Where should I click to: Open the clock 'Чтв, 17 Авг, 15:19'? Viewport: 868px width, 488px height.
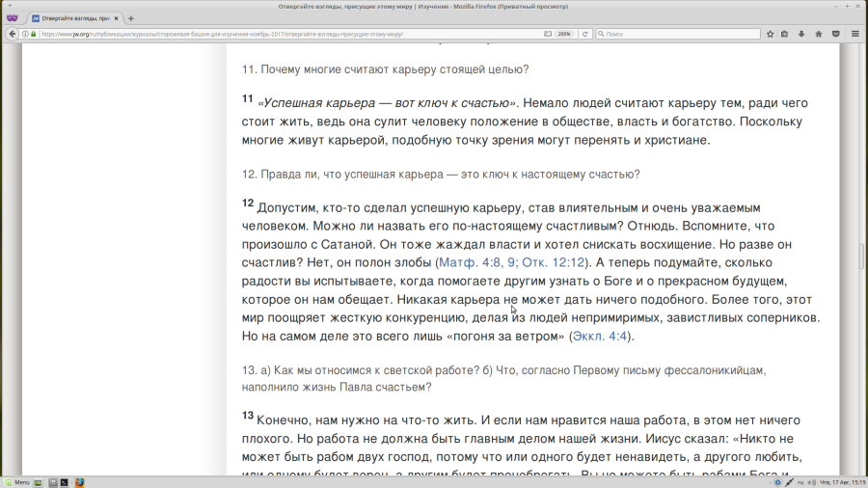842,482
